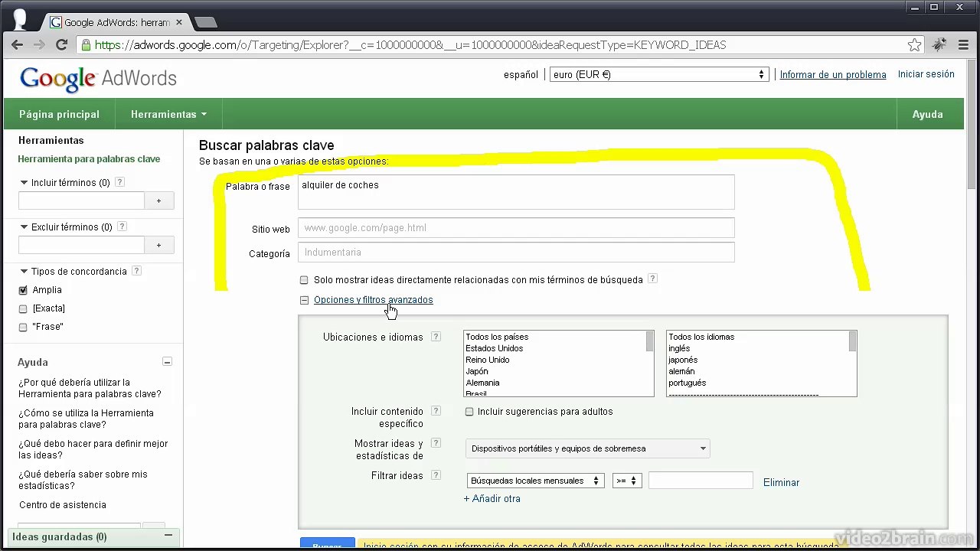This screenshot has height=551, width=980.
Task: Click the extension icon next to the star
Action: [x=939, y=45]
